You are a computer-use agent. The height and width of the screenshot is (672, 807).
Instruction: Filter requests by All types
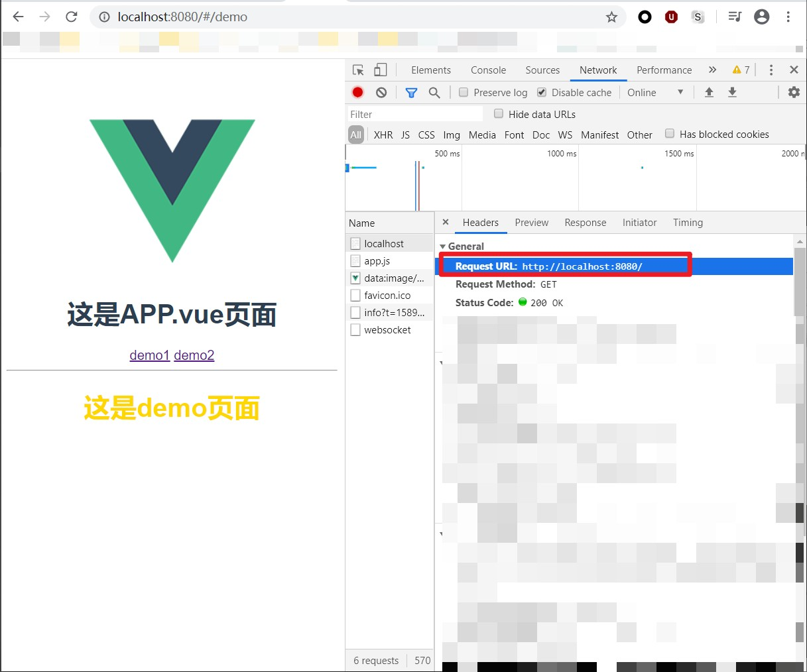tap(356, 135)
